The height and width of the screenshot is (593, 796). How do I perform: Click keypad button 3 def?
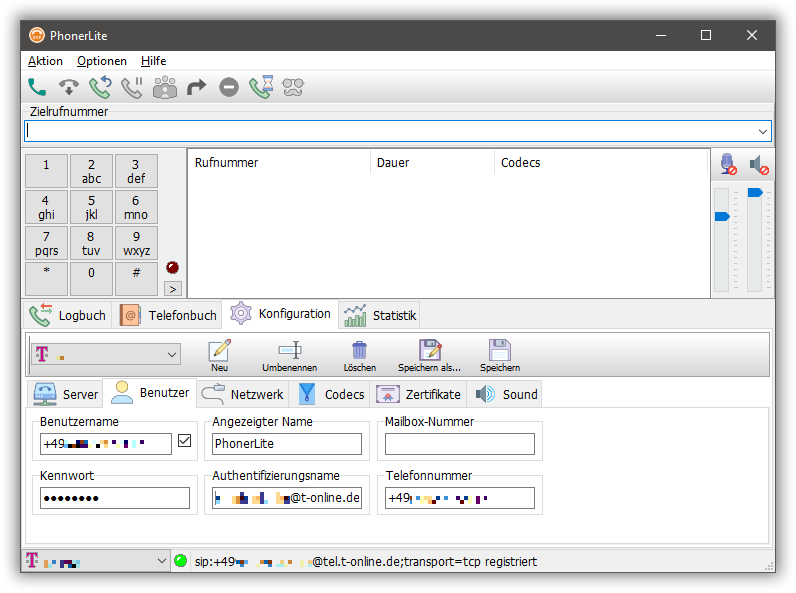136,171
